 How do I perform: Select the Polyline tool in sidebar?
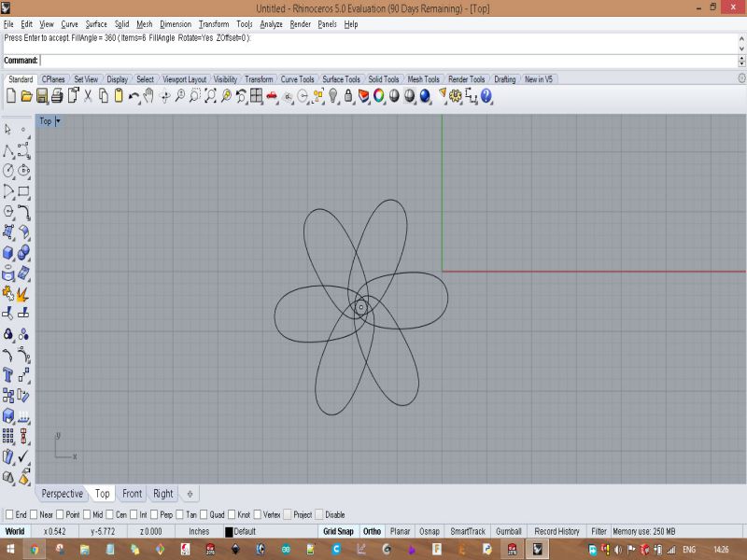pyautogui.click(x=8, y=151)
